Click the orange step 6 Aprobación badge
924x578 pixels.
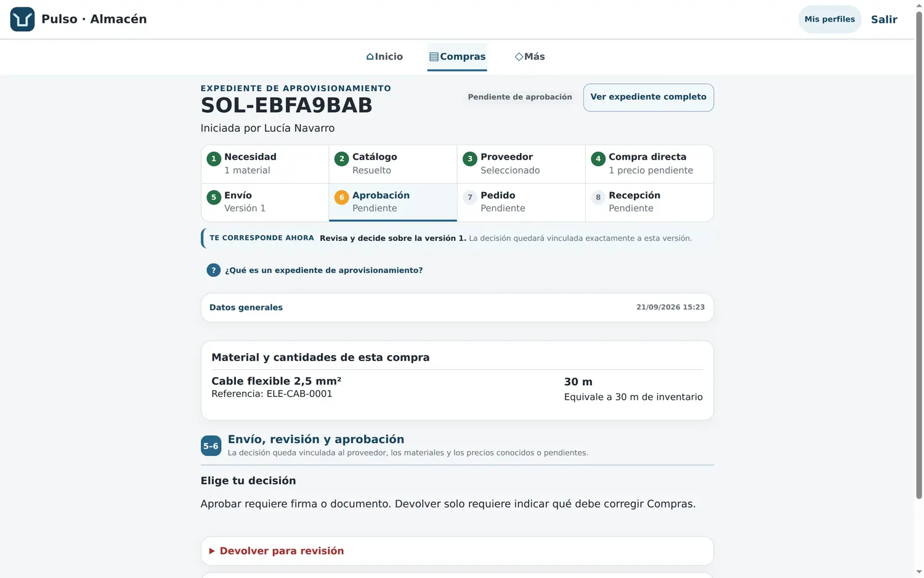(x=341, y=197)
